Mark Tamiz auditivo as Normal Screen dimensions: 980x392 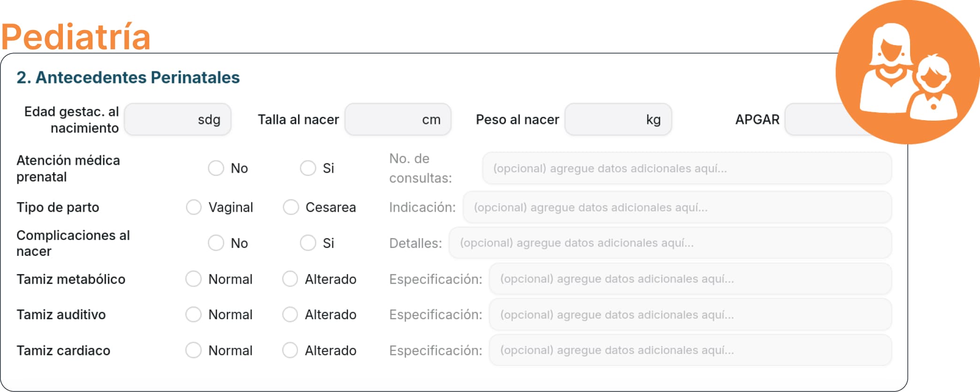pos(193,314)
